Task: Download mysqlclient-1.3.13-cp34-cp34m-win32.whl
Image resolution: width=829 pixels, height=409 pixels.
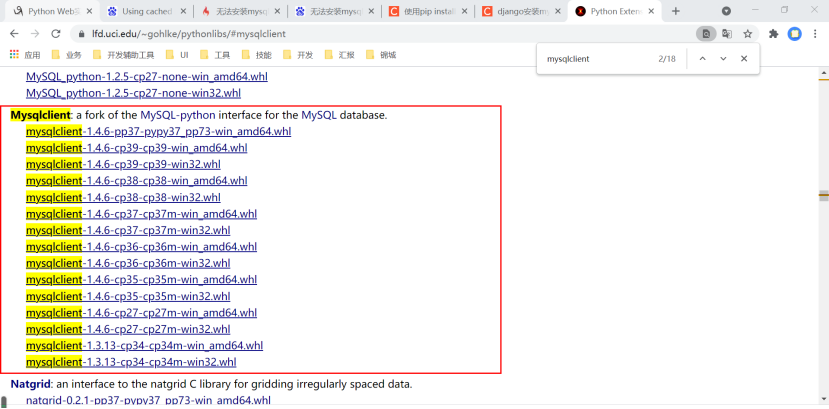Action: point(131,361)
